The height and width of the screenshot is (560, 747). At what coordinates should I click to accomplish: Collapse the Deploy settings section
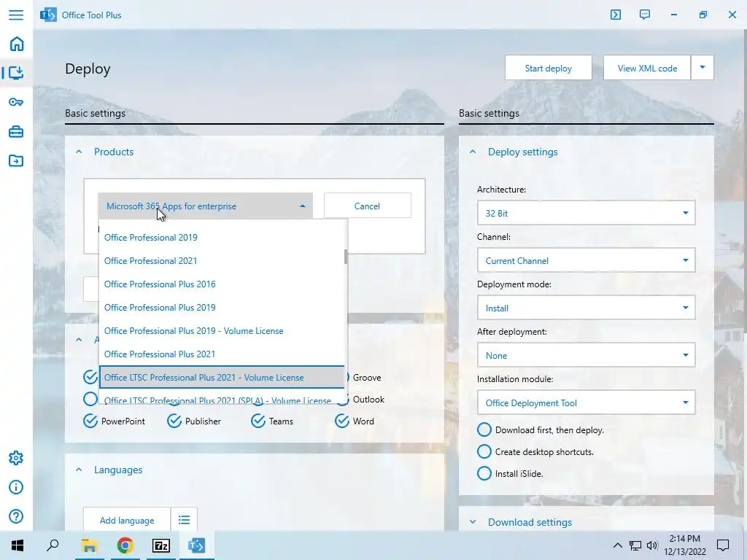pyautogui.click(x=473, y=152)
